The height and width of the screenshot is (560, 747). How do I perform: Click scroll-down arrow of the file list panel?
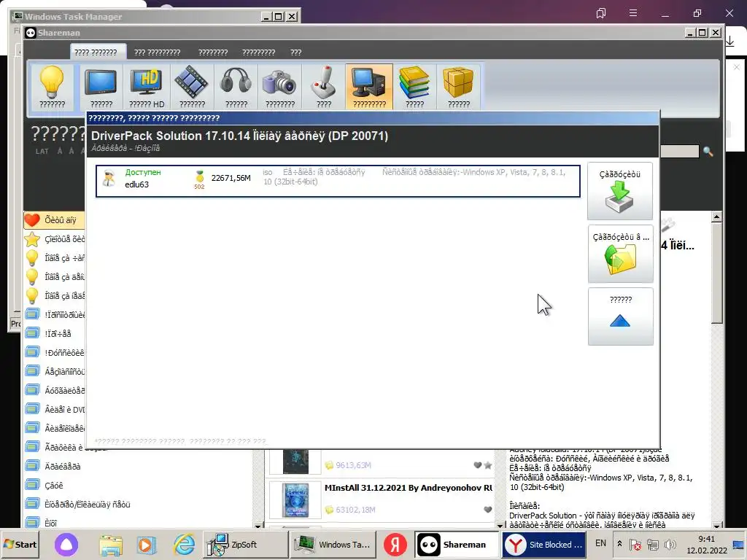click(500, 525)
